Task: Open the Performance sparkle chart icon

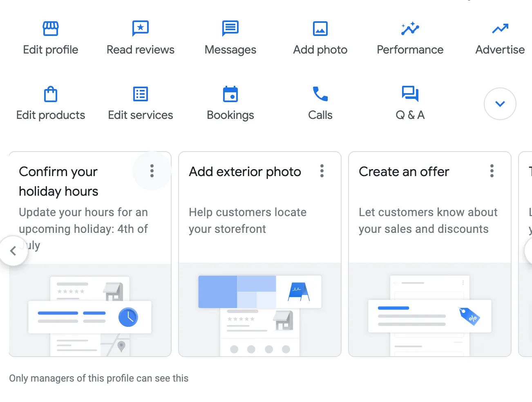Action: coord(410,29)
